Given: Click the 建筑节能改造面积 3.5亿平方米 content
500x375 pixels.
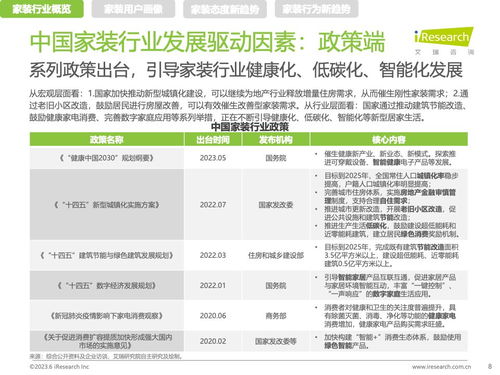Looking at the screenshot, I should coord(389,255).
